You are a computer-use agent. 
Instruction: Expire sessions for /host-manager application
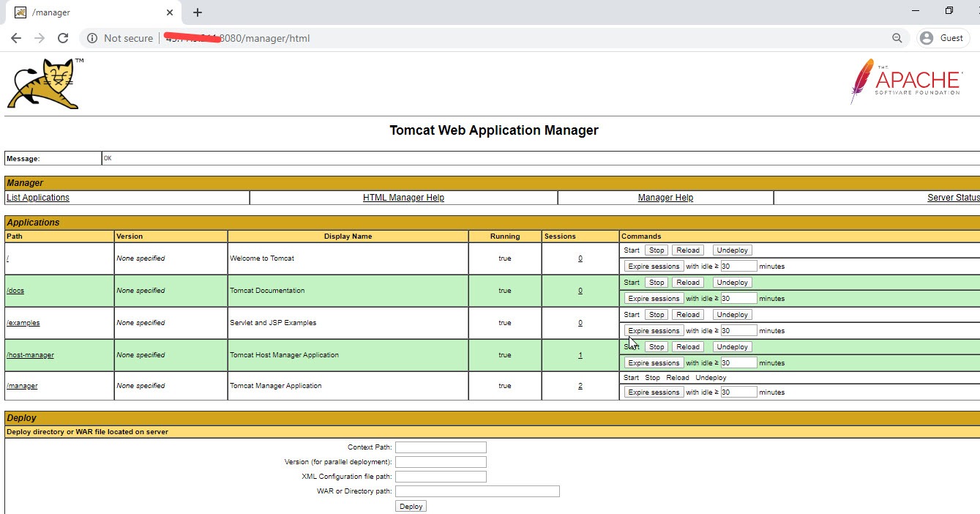(x=654, y=363)
